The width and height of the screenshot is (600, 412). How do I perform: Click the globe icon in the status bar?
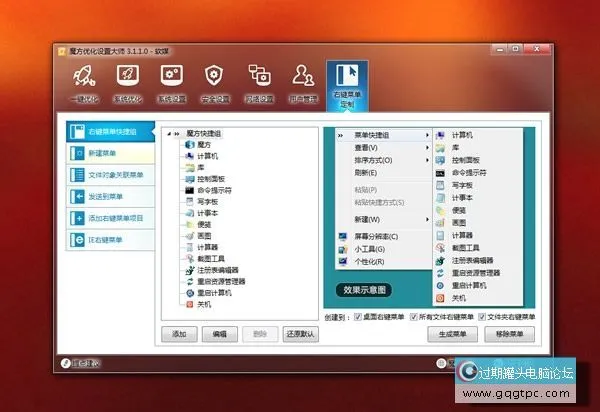pyautogui.click(x=441, y=363)
